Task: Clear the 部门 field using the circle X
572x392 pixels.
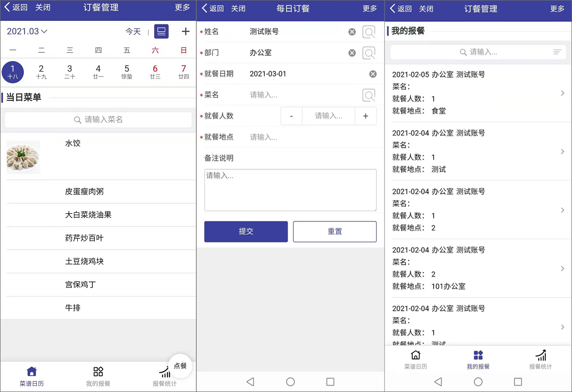Action: tap(352, 53)
